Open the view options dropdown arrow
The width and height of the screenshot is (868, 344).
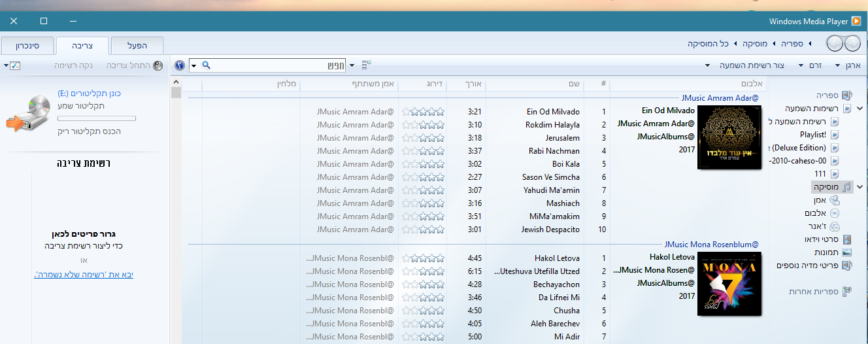point(352,65)
